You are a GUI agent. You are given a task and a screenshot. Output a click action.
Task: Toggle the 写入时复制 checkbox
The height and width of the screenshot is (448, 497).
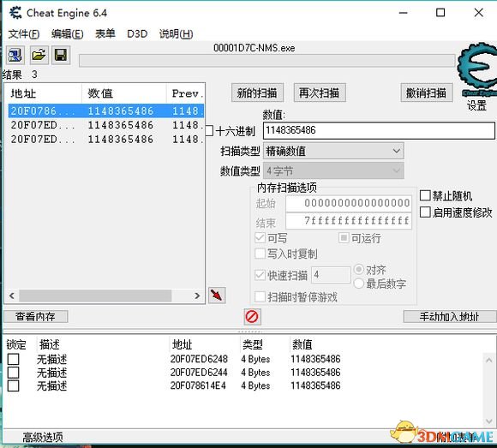pos(260,254)
